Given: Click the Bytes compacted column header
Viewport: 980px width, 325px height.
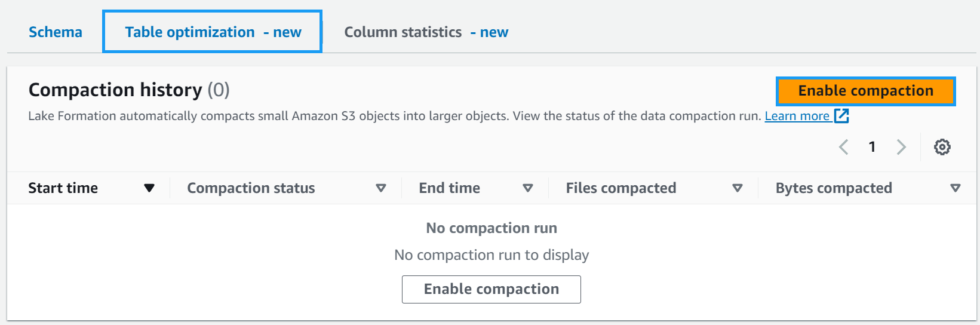Looking at the screenshot, I should point(834,188).
